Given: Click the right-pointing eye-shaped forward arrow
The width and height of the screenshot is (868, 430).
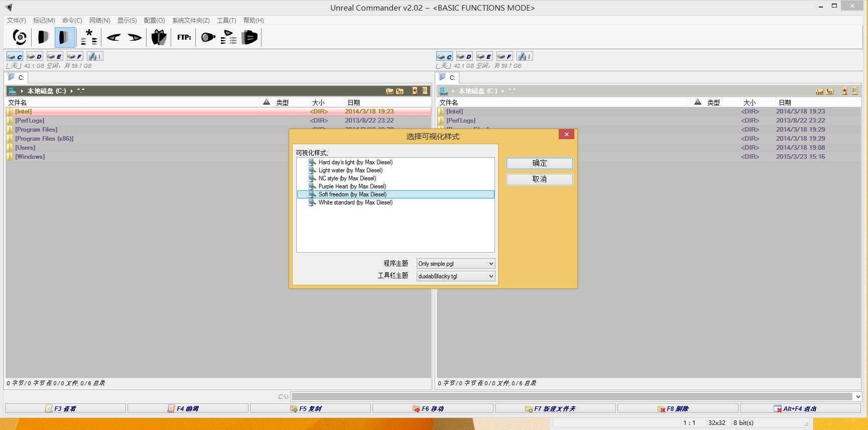Looking at the screenshot, I should 135,37.
